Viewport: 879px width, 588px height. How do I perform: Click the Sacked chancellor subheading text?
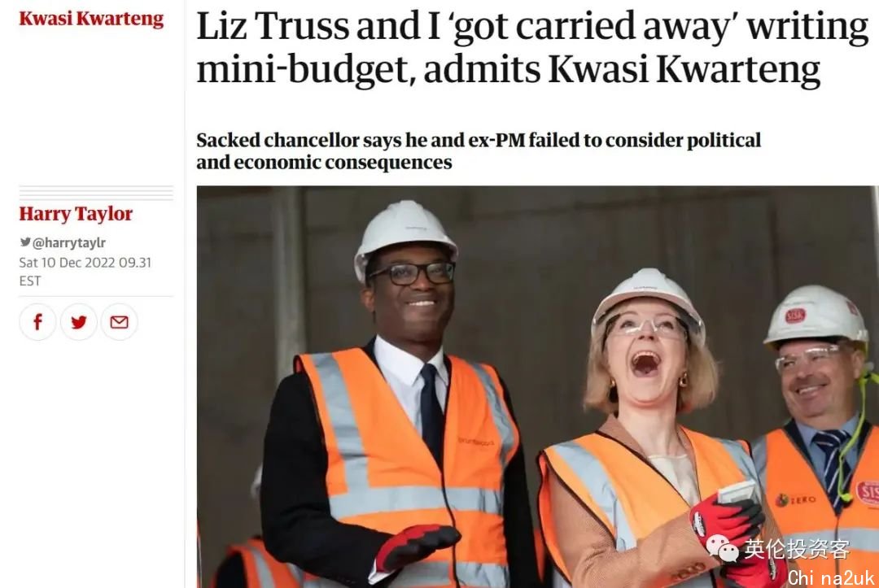[x=479, y=150]
